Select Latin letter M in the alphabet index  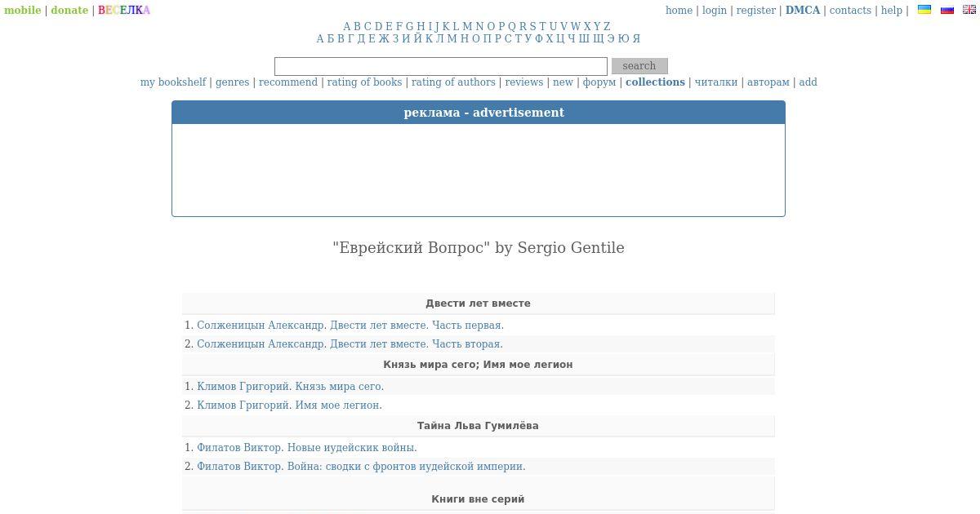point(467,27)
